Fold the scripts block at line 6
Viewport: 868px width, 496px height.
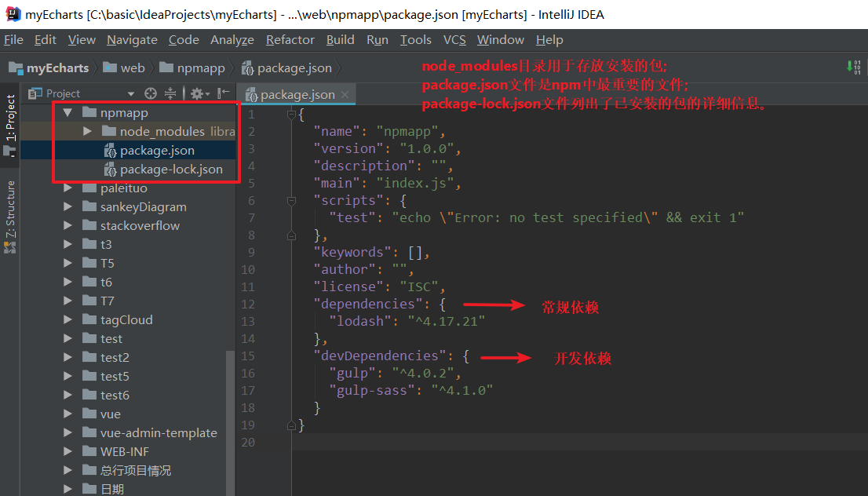291,201
